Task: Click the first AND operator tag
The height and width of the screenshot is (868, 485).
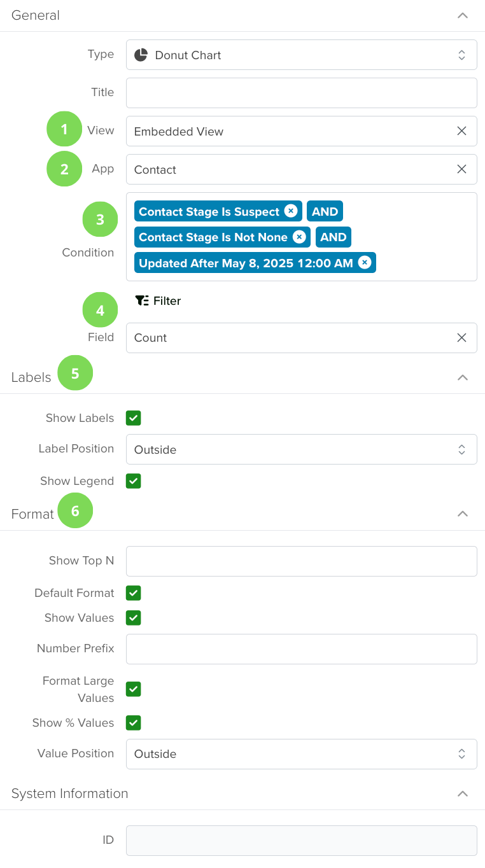Action: [x=325, y=211]
